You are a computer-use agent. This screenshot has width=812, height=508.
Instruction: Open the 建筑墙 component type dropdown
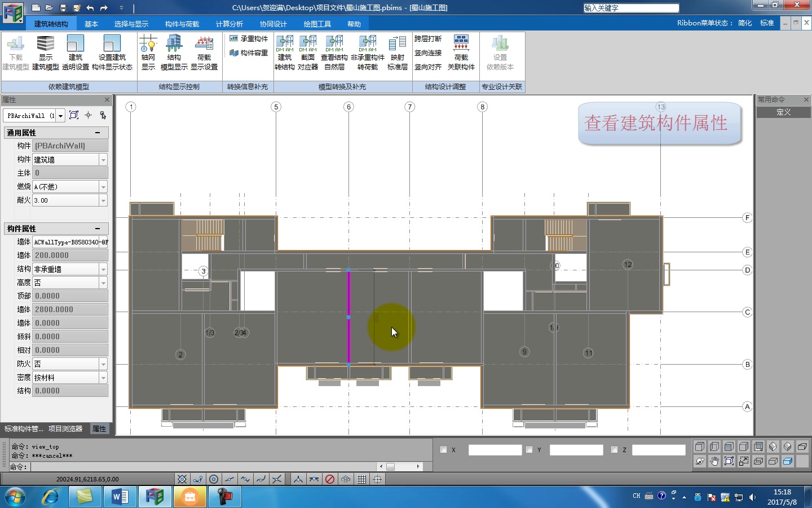pos(103,159)
